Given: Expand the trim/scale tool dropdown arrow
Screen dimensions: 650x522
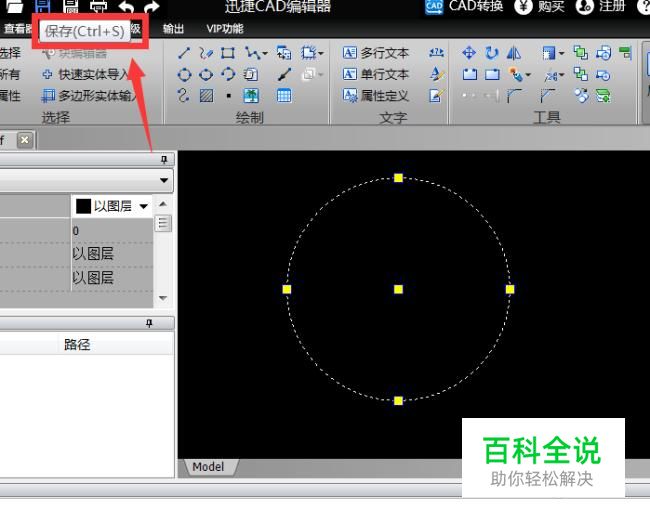Looking at the screenshot, I should coord(561,75).
